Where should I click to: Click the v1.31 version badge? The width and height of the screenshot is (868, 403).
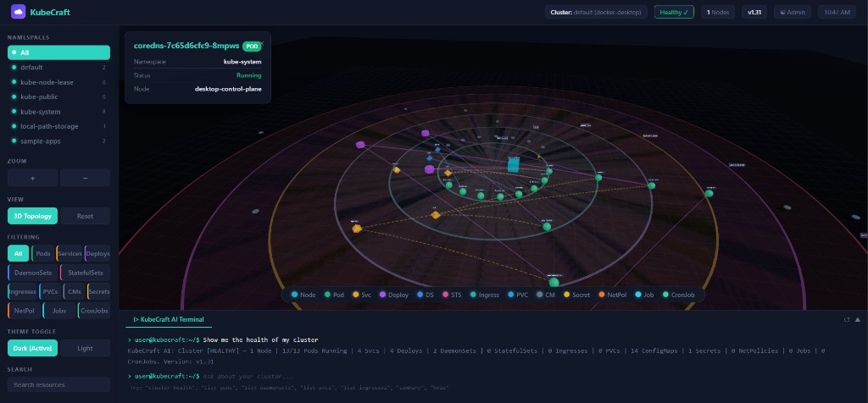click(x=754, y=12)
